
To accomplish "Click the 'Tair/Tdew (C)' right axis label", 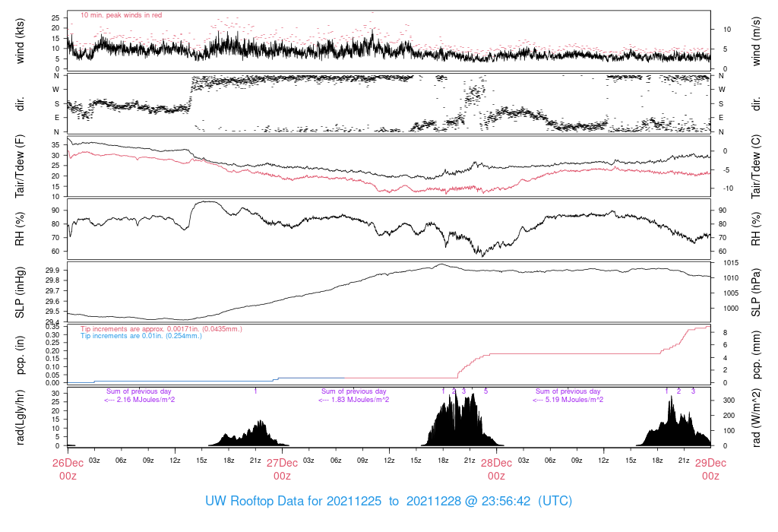I will tap(757, 166).
